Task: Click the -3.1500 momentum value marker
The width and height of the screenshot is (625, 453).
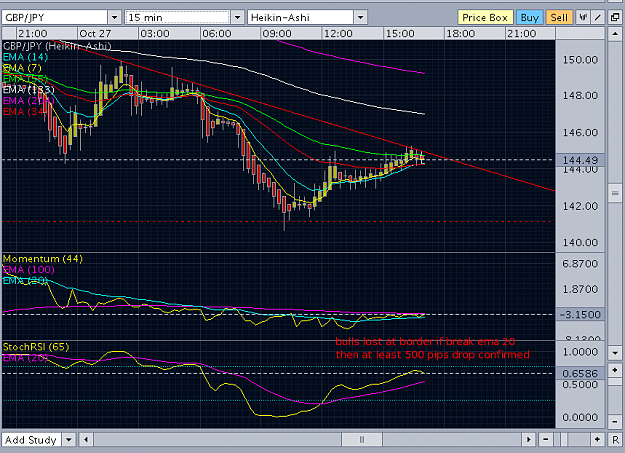Action: click(580, 314)
